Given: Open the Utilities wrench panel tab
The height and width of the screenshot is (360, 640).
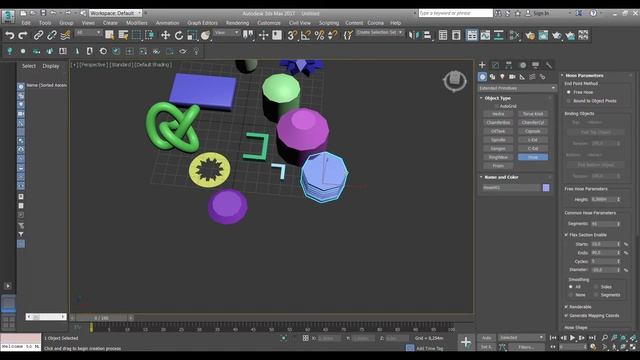Looking at the screenshot, I should pos(549,65).
